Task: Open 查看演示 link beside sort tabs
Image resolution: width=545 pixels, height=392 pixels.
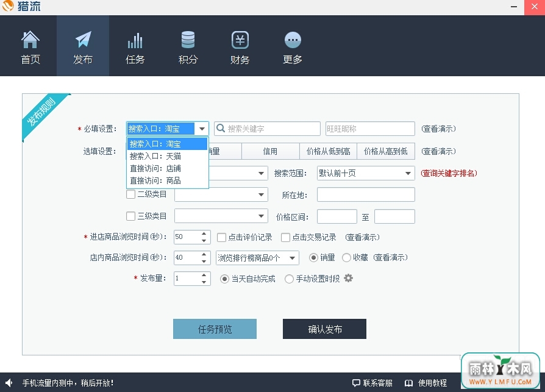Action: 439,152
